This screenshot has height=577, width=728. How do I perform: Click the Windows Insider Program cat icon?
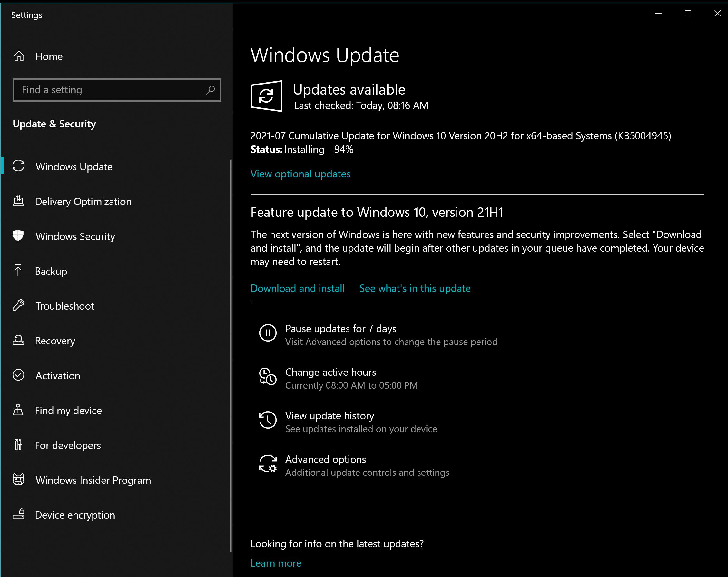18,480
